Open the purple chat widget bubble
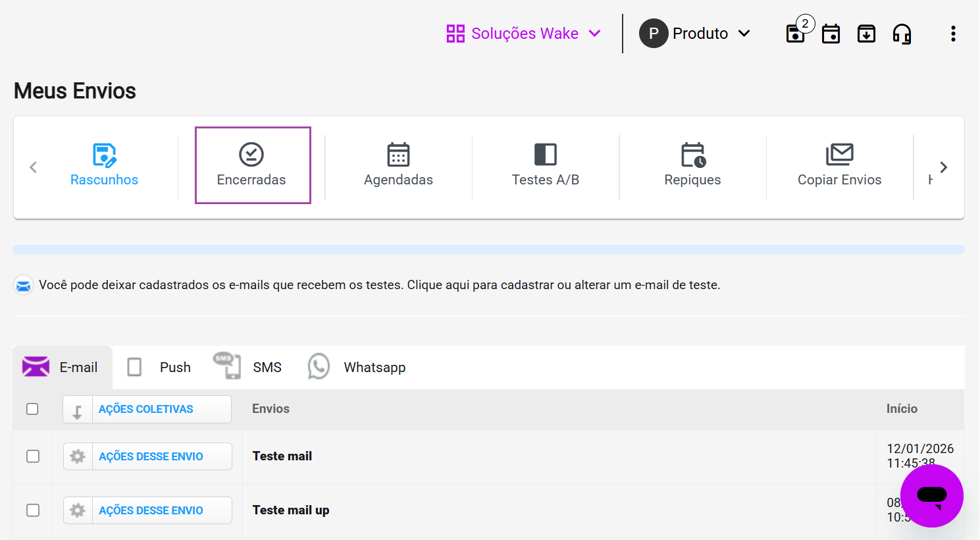 931,495
